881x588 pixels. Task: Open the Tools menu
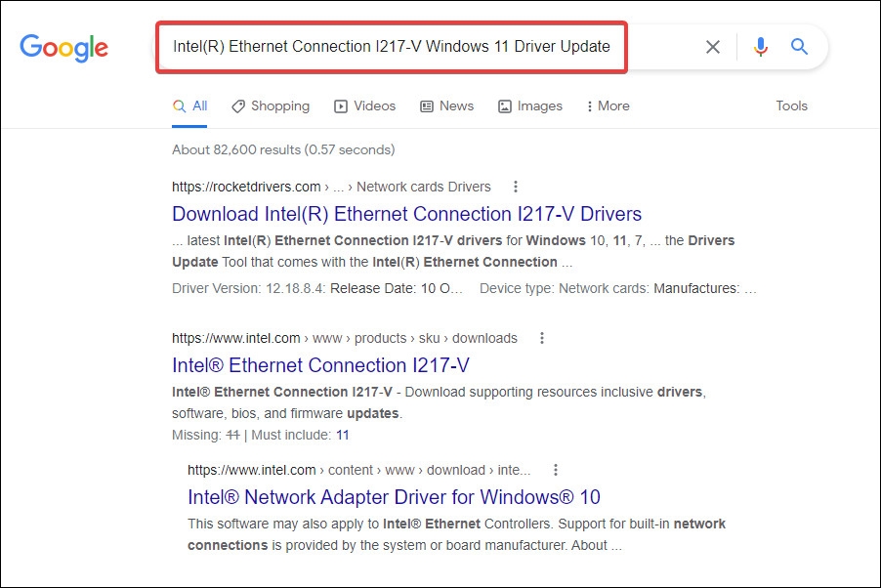click(x=791, y=105)
